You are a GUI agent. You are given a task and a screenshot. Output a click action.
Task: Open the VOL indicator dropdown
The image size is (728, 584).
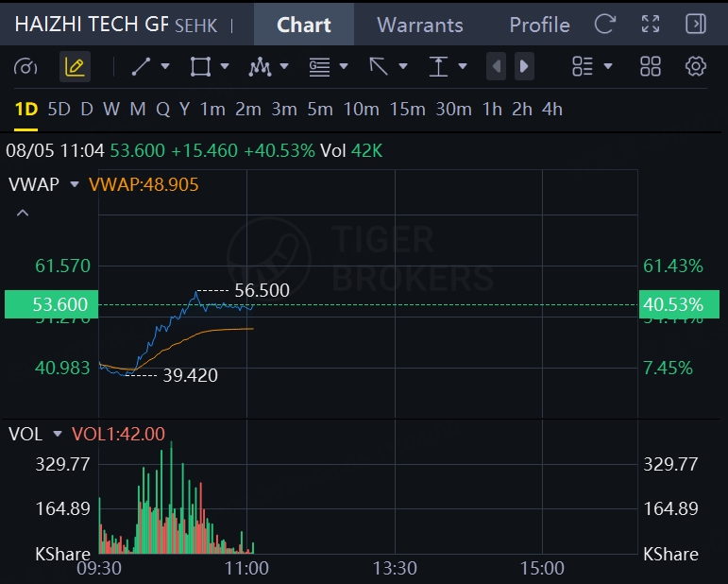tap(58, 434)
